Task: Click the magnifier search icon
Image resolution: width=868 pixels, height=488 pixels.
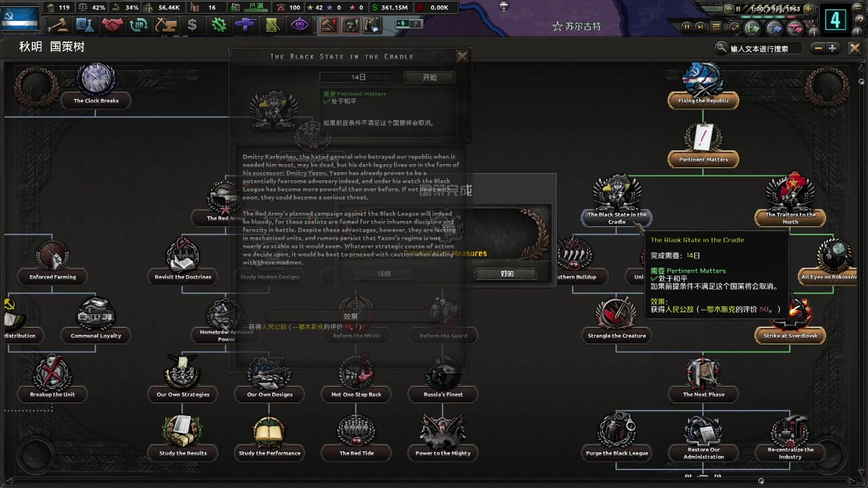Action: click(x=722, y=47)
